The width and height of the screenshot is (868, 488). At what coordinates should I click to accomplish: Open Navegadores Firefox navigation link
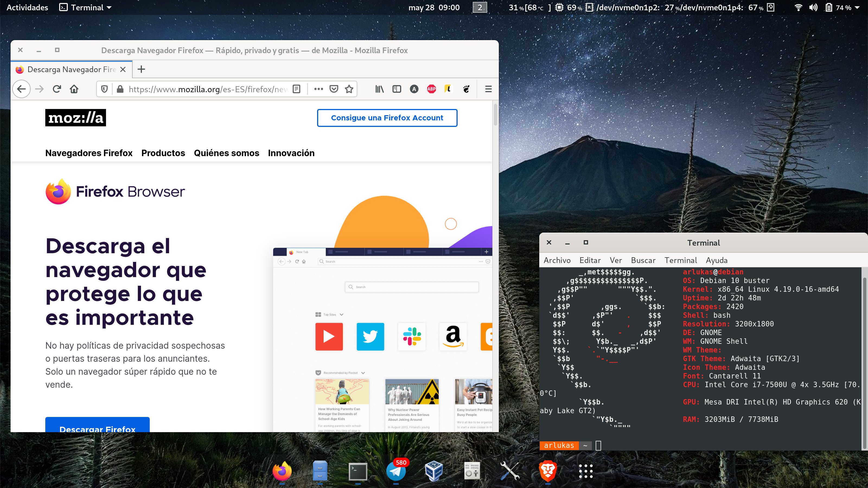point(89,153)
